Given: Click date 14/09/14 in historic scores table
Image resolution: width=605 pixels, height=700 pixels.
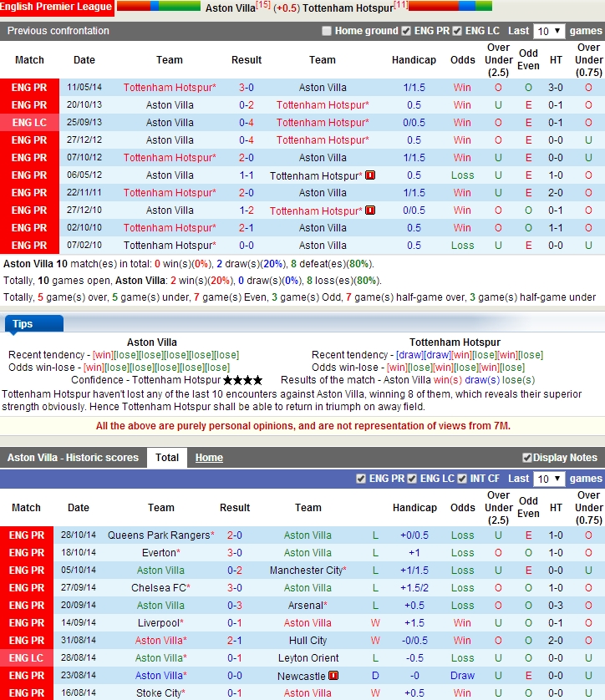Looking at the screenshot, I should 79,623.
